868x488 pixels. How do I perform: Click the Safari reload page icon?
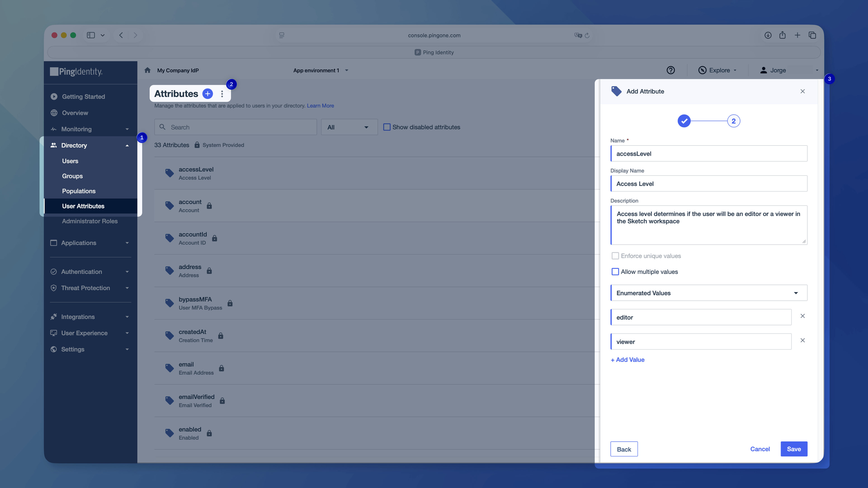click(587, 35)
